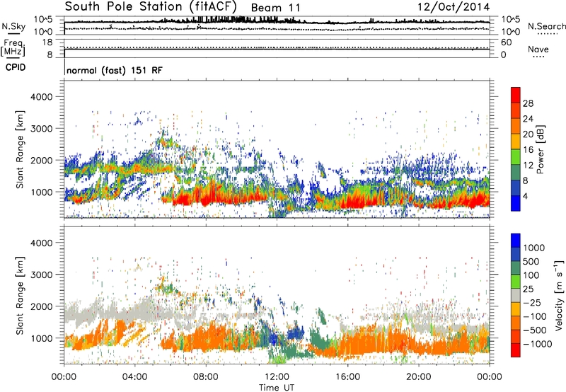The height and width of the screenshot is (392, 566).
Task: Click the date 12/Oct/2014
Action: click(x=454, y=7)
